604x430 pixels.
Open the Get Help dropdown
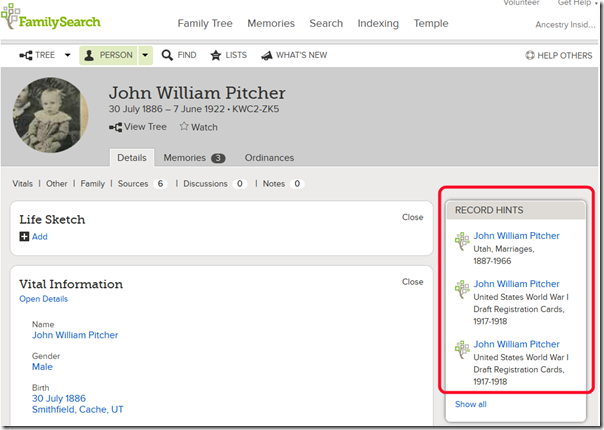577,3
